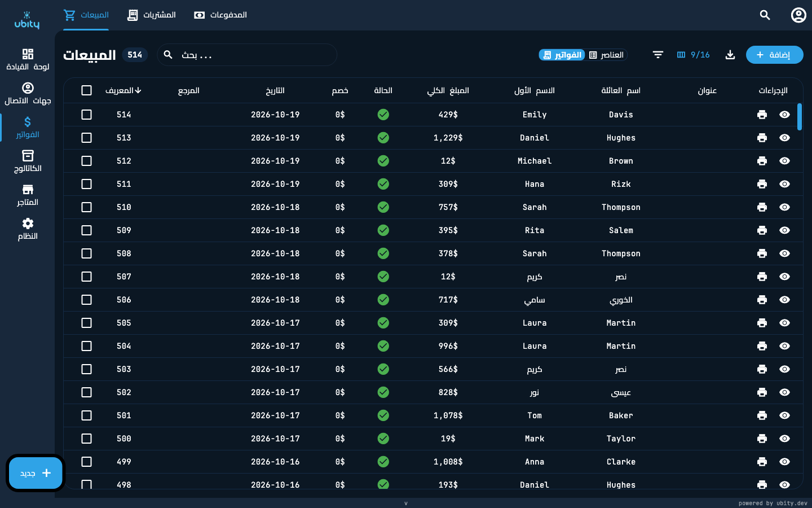Click the التاريخ date column header
The width and height of the screenshot is (812, 508).
[x=275, y=90]
